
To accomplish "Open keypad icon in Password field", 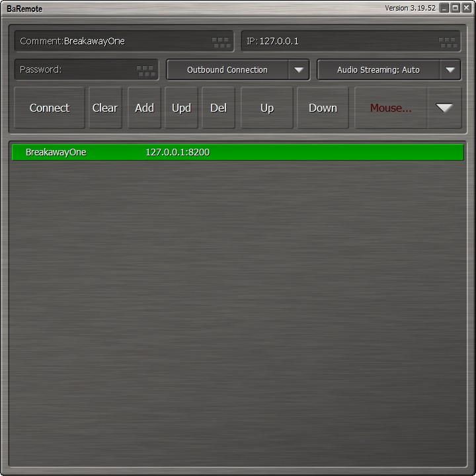I will [145, 71].
